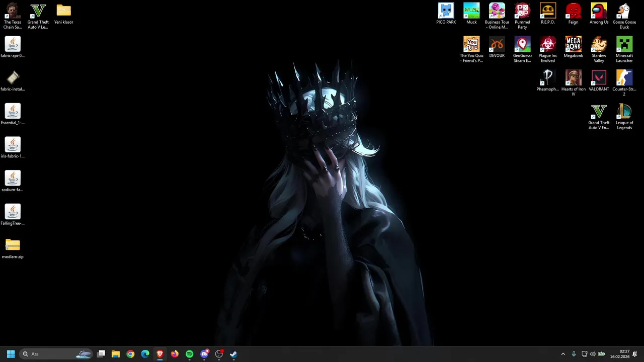The image size is (644, 362).
Task: Select the FallingTree jar file
Action: point(13,215)
